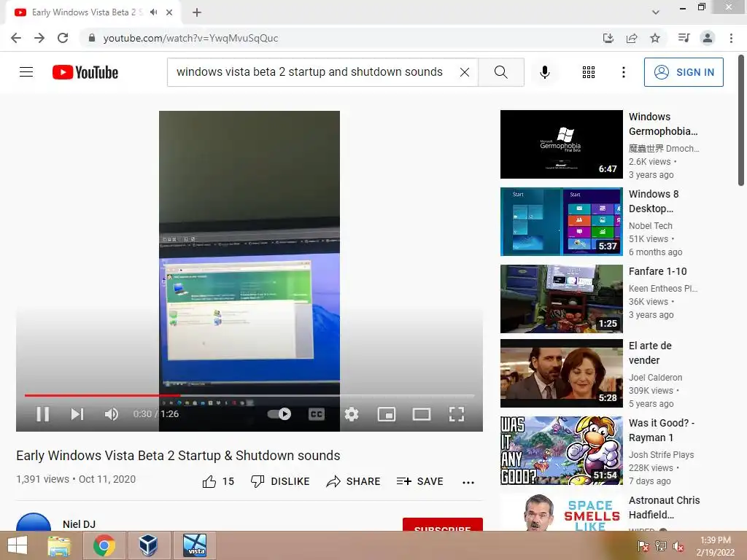The width and height of the screenshot is (747, 560).
Task: Install app icon in address bar
Action: coord(608,38)
